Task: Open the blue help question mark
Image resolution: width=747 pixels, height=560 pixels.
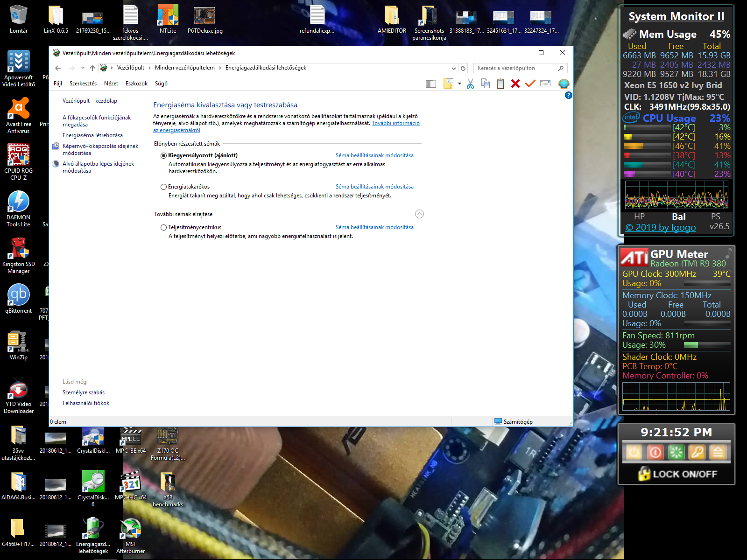Action: 568,95
